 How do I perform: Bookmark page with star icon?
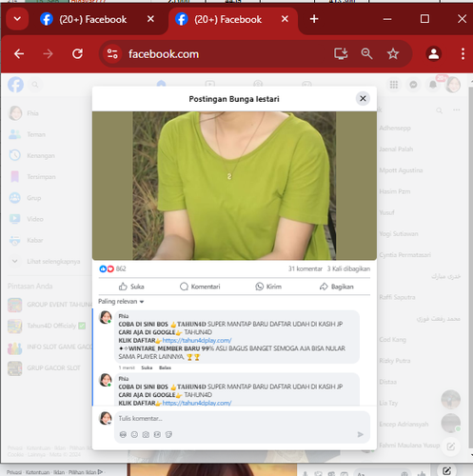[x=393, y=53]
